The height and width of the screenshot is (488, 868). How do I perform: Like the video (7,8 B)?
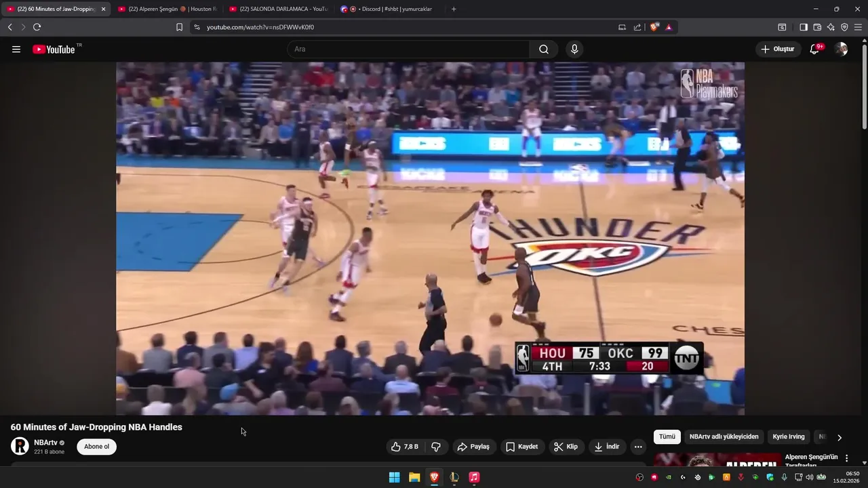coord(404,447)
